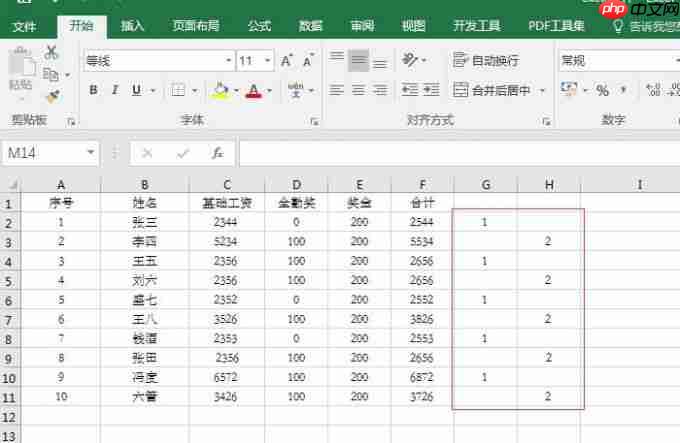Click 合并后居中 merge and center button
This screenshot has width=680, height=443.
[x=492, y=90]
